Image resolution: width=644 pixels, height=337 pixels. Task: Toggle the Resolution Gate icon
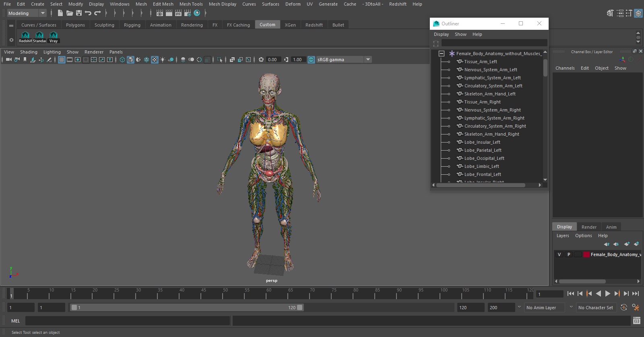78,60
